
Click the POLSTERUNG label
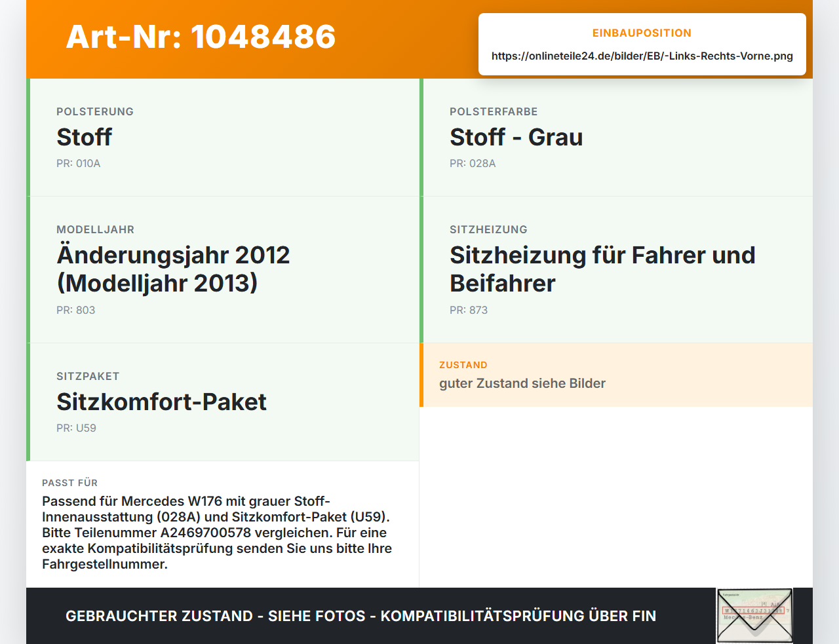(x=95, y=111)
